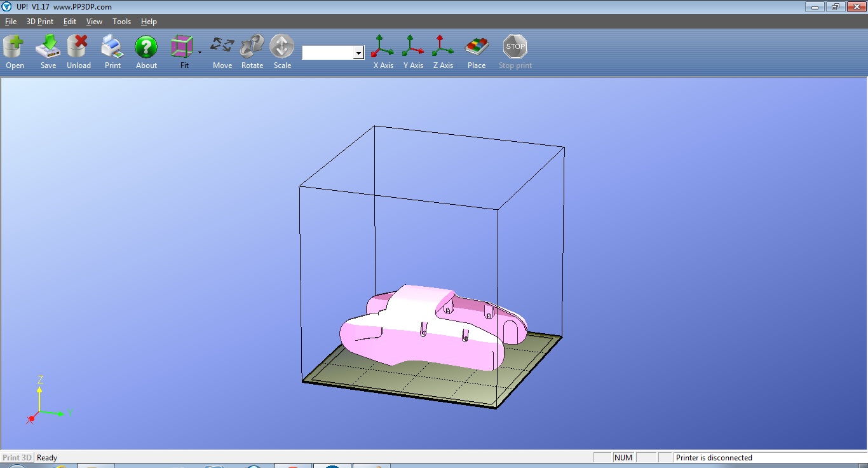Open the About dialog icon
Screen dimensions: 868x468
(x=146, y=52)
